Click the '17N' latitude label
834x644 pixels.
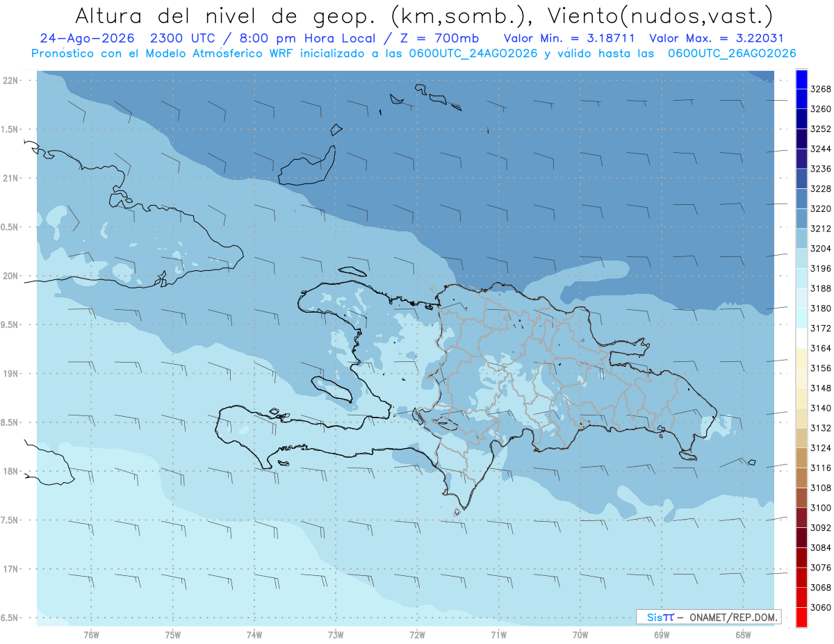pyautogui.click(x=10, y=570)
